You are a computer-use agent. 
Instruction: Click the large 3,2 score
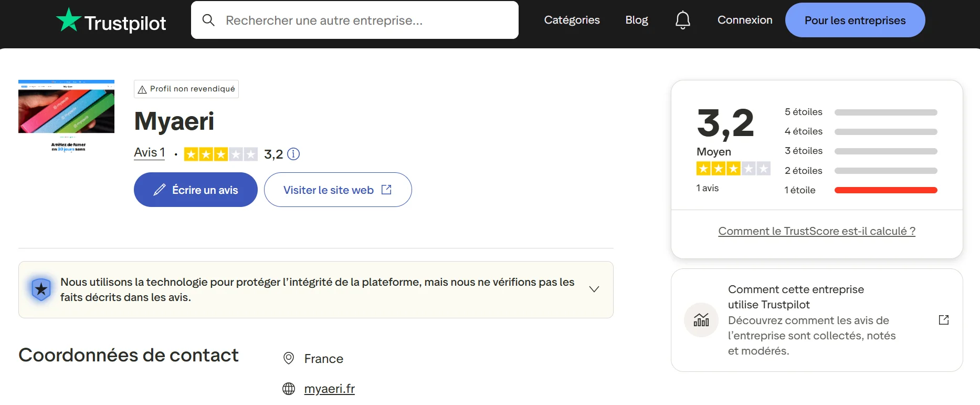coord(725,124)
